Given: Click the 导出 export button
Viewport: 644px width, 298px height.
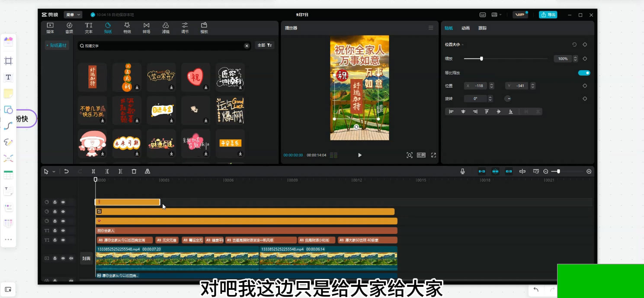Looking at the screenshot, I should pos(548,15).
